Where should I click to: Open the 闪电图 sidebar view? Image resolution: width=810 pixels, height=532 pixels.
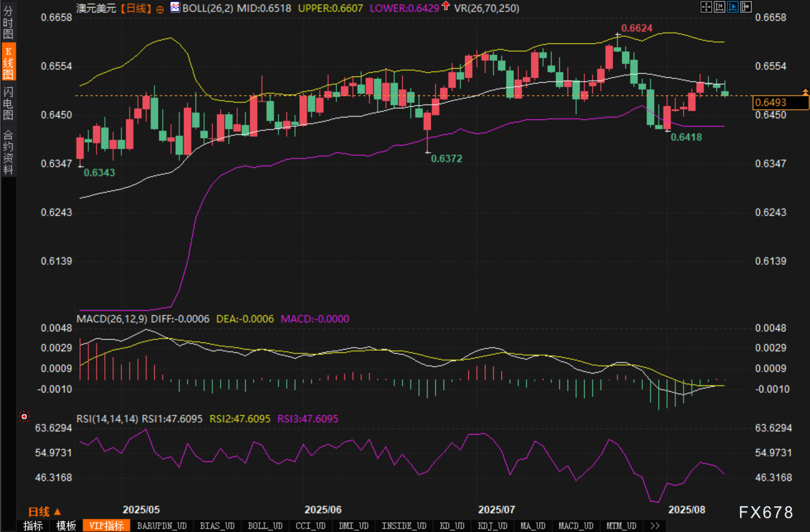(x=8, y=103)
